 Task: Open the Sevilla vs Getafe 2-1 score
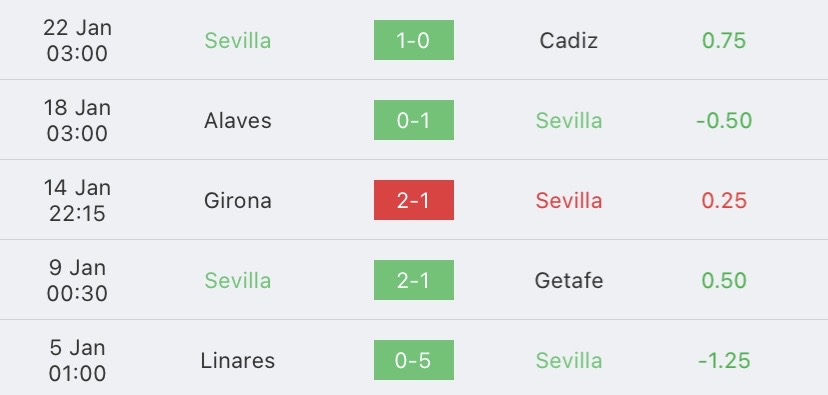coord(413,280)
